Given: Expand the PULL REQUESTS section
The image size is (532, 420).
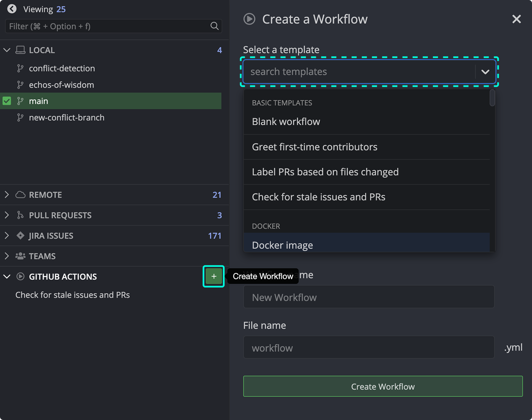Looking at the screenshot, I should (7, 215).
